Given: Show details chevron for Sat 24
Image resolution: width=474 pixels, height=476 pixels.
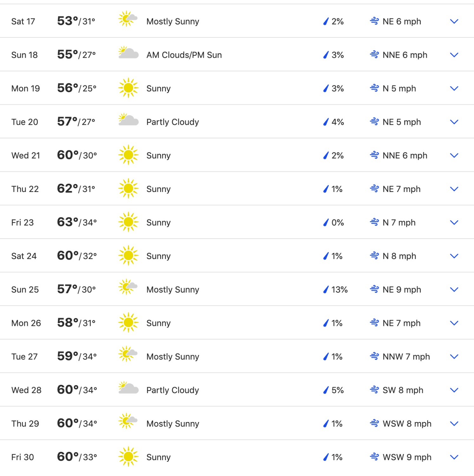Looking at the screenshot, I should pos(454,256).
